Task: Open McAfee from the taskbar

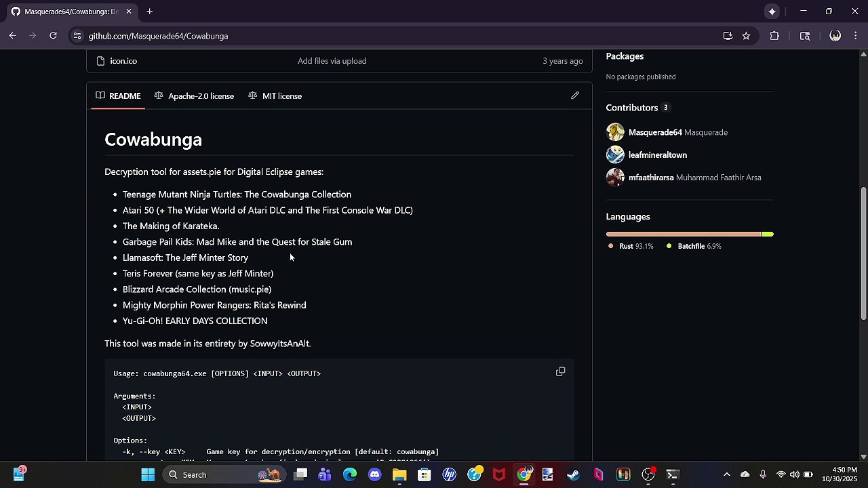Action: click(x=499, y=474)
